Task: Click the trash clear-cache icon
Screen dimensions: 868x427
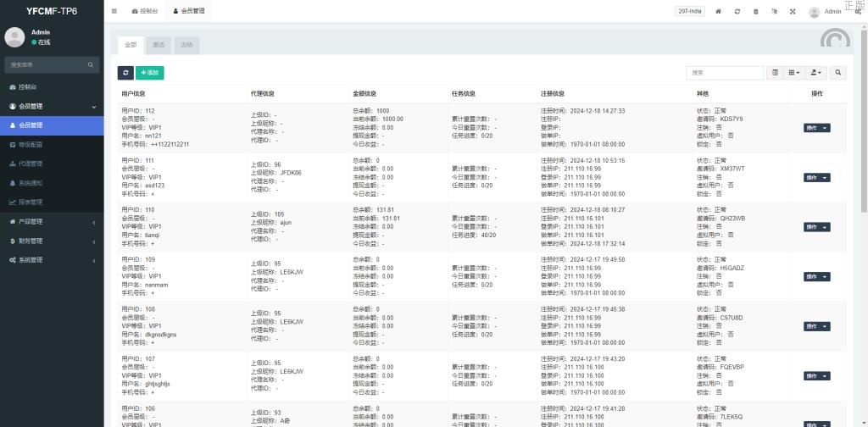Action: tap(756, 12)
